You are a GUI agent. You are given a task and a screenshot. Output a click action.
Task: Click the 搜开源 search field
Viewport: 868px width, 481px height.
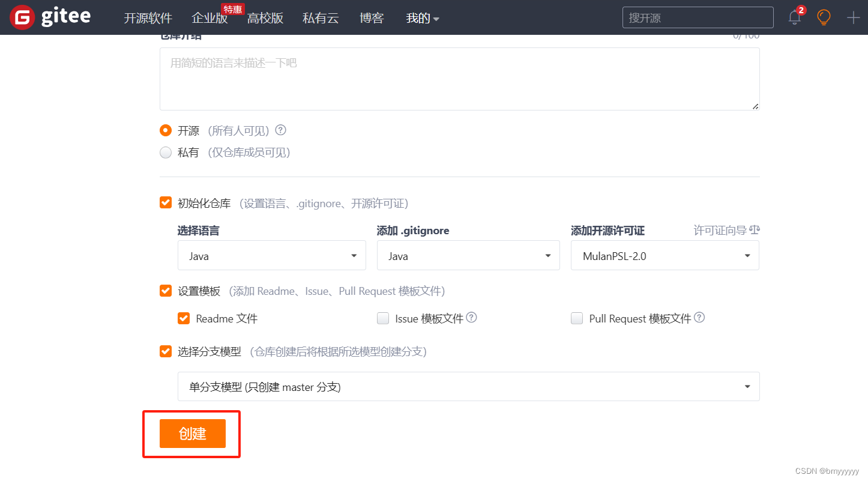[x=698, y=18]
